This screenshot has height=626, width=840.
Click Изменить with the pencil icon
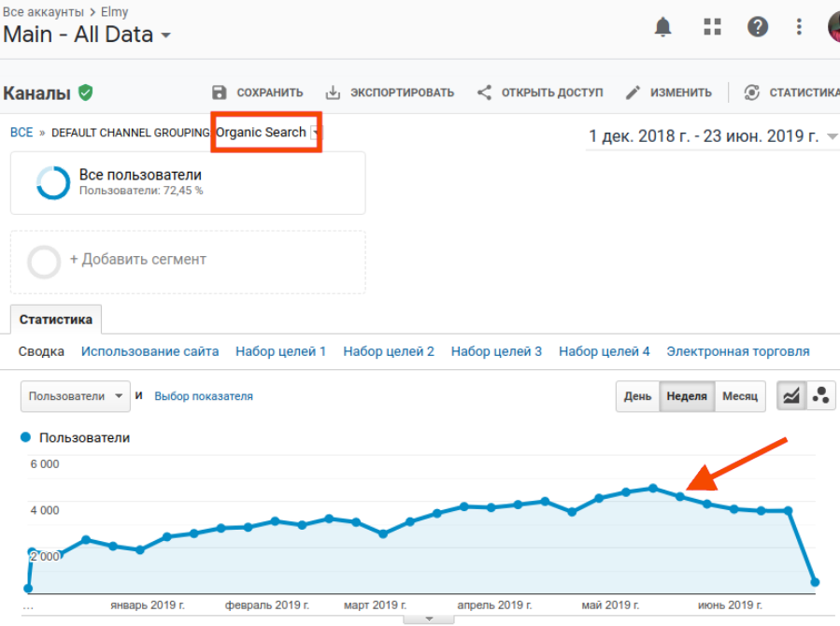coord(669,92)
